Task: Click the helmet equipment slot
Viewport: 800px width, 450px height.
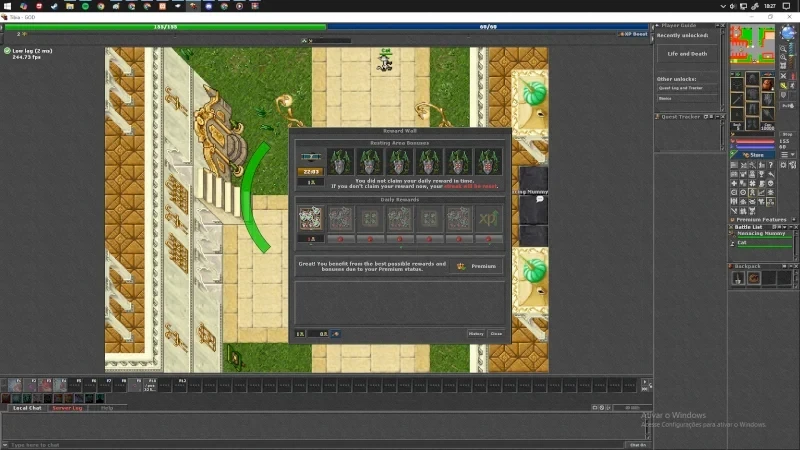Action: [753, 78]
